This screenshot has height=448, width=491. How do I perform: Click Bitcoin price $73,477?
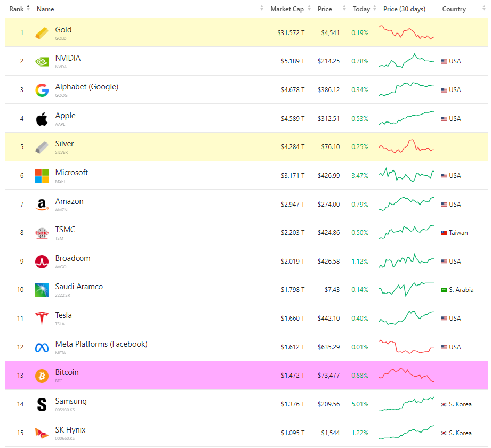(328, 376)
